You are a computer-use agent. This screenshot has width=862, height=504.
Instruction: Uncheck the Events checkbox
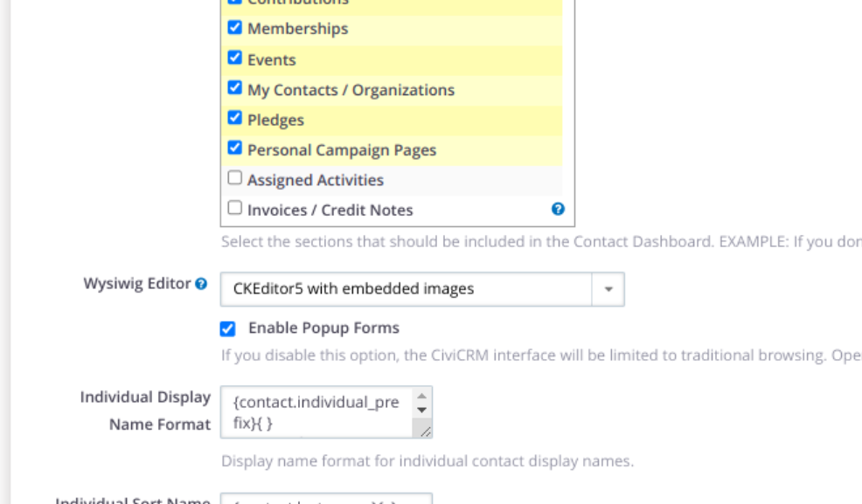pyautogui.click(x=234, y=59)
